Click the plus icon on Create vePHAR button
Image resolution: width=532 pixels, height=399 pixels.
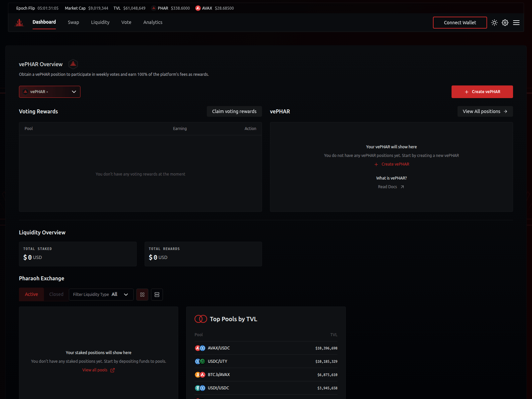coord(466,92)
